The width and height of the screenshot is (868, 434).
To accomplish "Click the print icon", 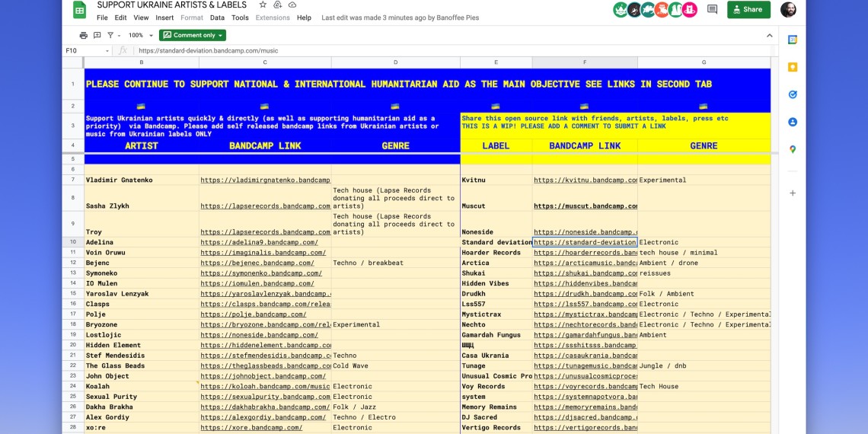I will point(84,35).
